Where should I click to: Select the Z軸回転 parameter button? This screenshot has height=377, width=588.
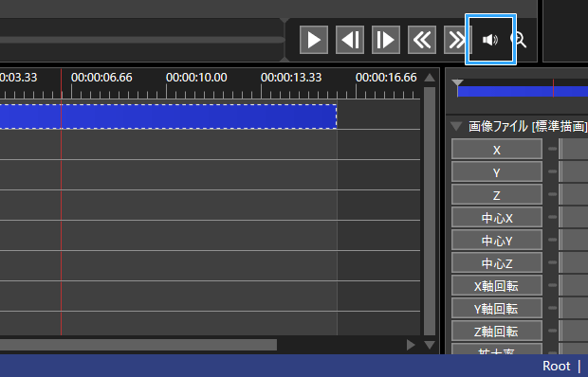(497, 332)
